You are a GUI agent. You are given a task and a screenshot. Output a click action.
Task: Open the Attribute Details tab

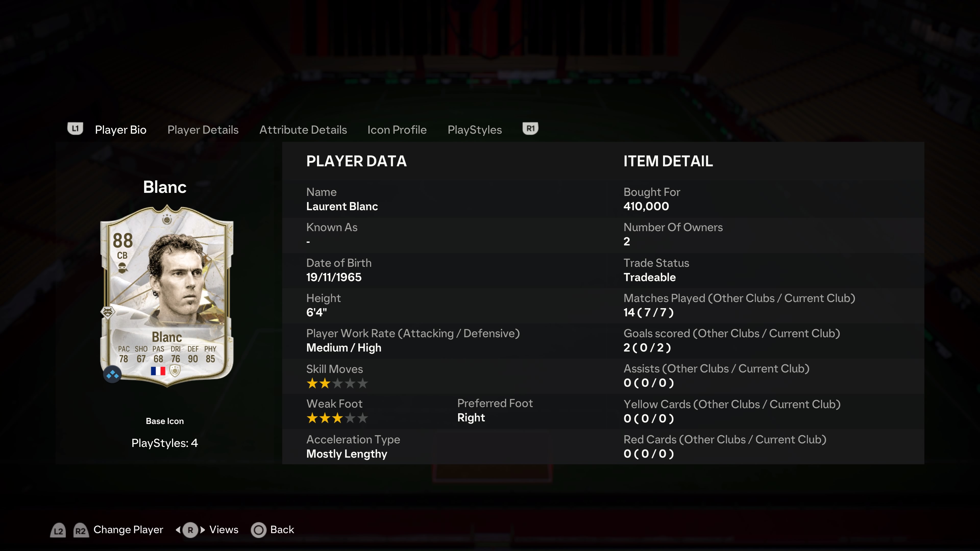pos(303,130)
